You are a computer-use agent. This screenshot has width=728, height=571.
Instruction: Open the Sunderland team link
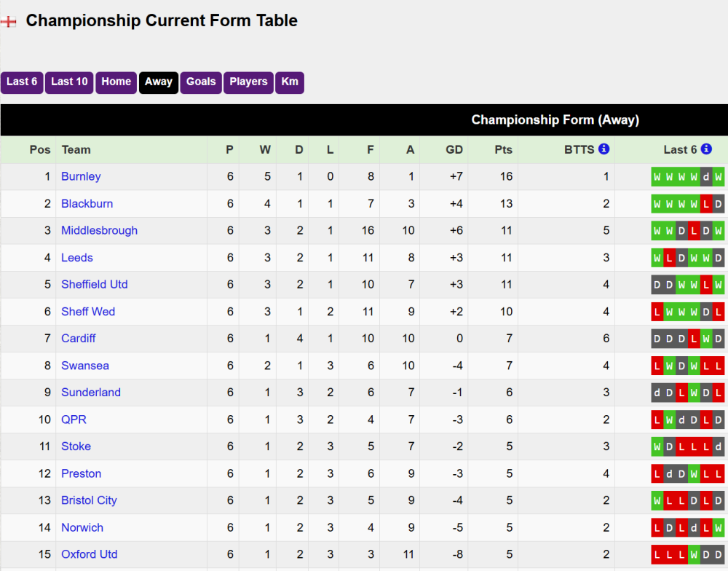click(x=91, y=392)
